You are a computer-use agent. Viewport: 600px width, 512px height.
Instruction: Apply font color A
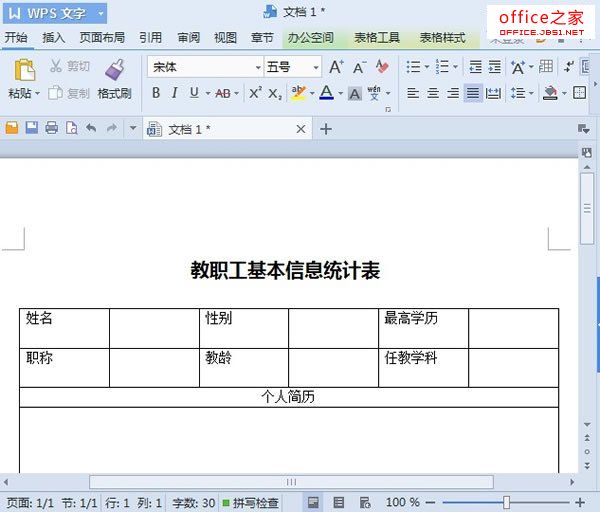(x=326, y=93)
